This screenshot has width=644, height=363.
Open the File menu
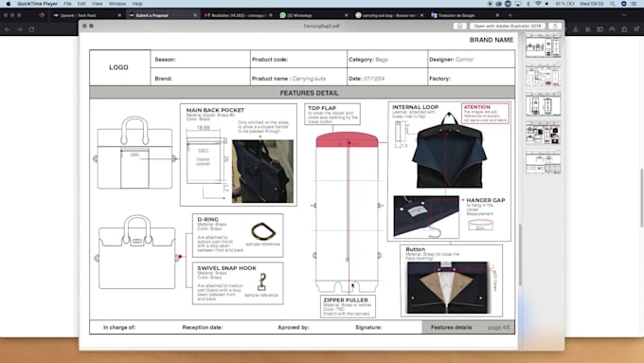pos(67,4)
